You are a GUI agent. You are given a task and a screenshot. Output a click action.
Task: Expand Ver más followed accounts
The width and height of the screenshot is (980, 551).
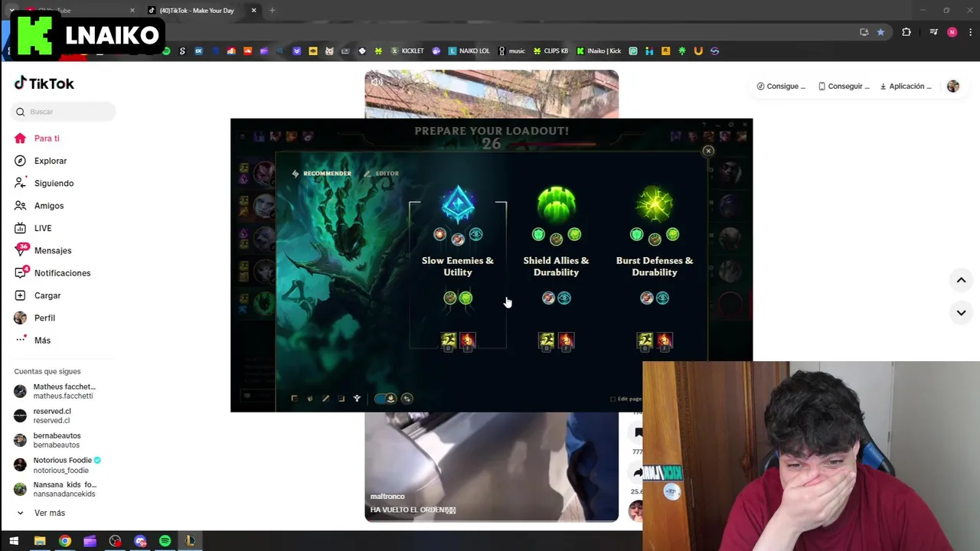coord(41,513)
